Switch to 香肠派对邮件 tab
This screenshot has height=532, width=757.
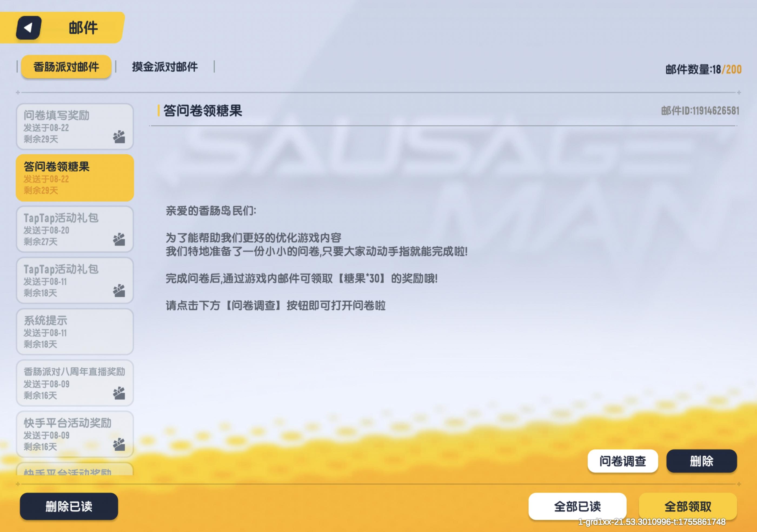(x=66, y=67)
